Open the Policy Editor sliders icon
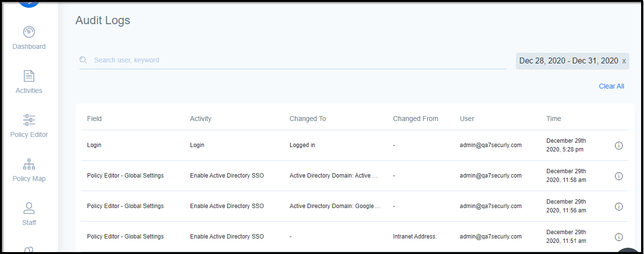The image size is (644, 254). pyautogui.click(x=29, y=120)
